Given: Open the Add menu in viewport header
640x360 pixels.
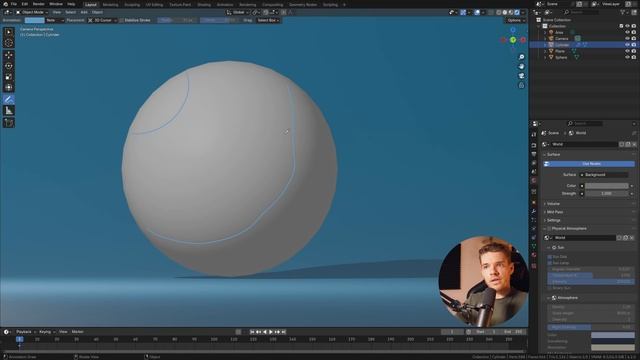Looking at the screenshot, I should tap(84, 12).
